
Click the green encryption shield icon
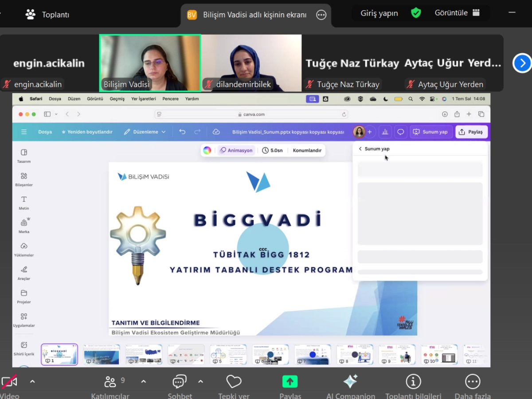(416, 13)
